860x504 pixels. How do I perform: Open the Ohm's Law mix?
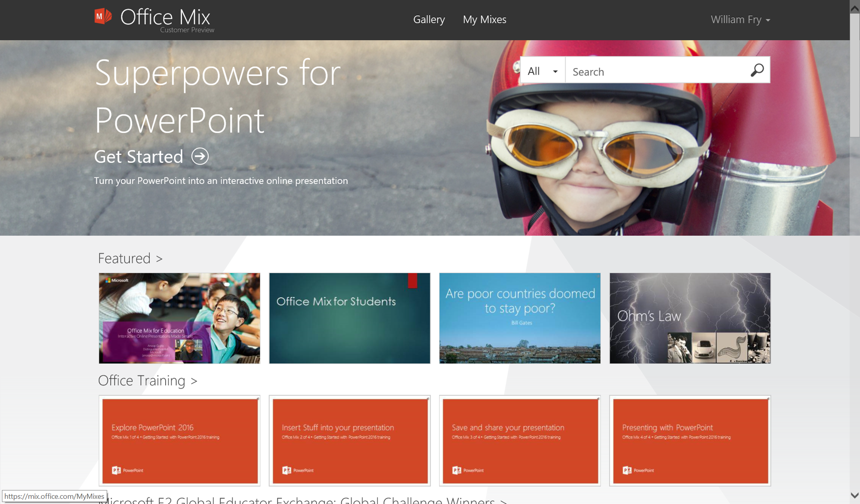[x=690, y=318]
